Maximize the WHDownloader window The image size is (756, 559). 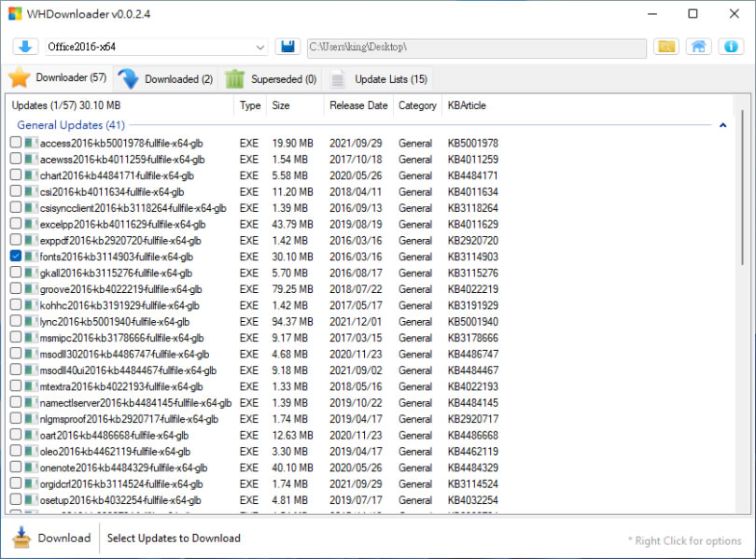point(693,13)
